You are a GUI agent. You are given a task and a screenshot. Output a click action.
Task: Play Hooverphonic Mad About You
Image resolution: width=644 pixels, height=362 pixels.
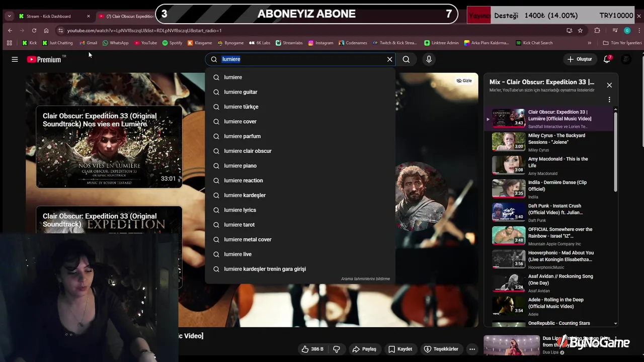tap(548, 259)
